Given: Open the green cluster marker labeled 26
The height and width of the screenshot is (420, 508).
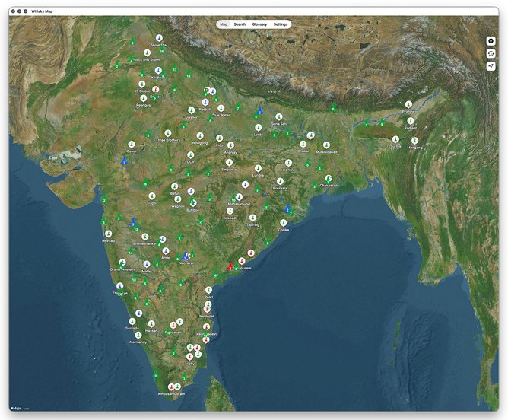Looking at the screenshot, I should click(162, 49).
